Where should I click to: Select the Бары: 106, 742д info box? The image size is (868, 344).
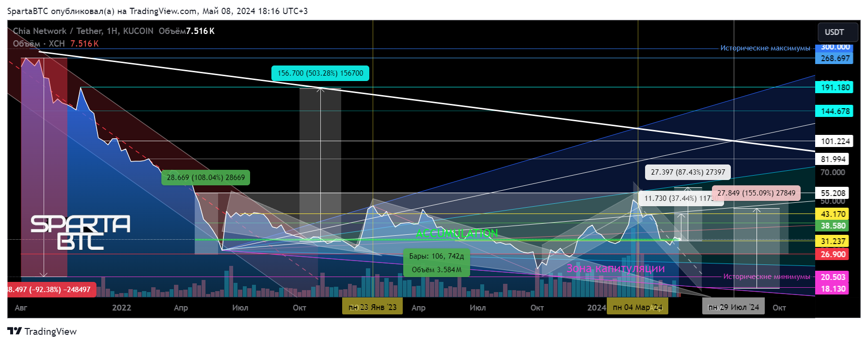coord(437,262)
